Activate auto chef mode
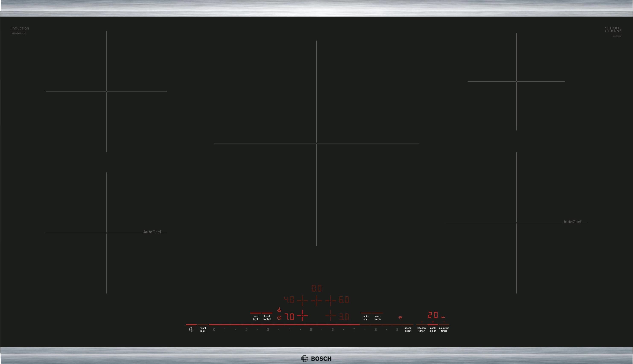Viewport: 633px width, 364px height. [x=366, y=318]
